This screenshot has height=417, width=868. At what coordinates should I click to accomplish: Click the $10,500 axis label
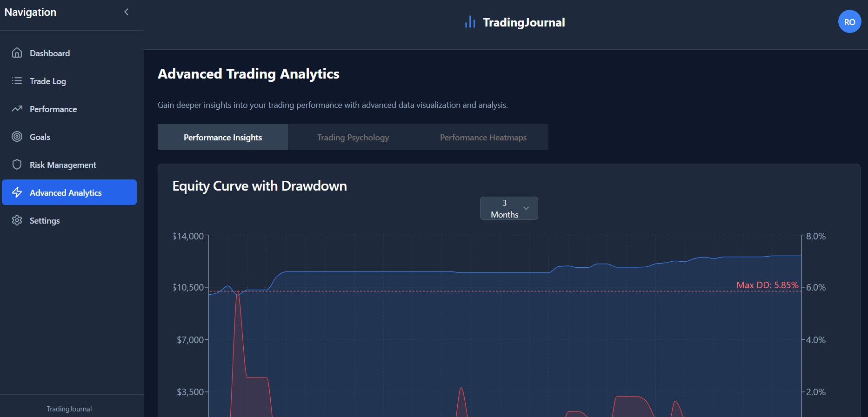pos(188,287)
